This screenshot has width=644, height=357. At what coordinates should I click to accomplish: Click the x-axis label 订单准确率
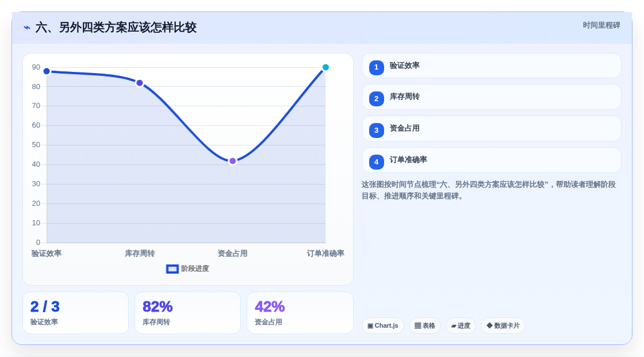pos(325,254)
